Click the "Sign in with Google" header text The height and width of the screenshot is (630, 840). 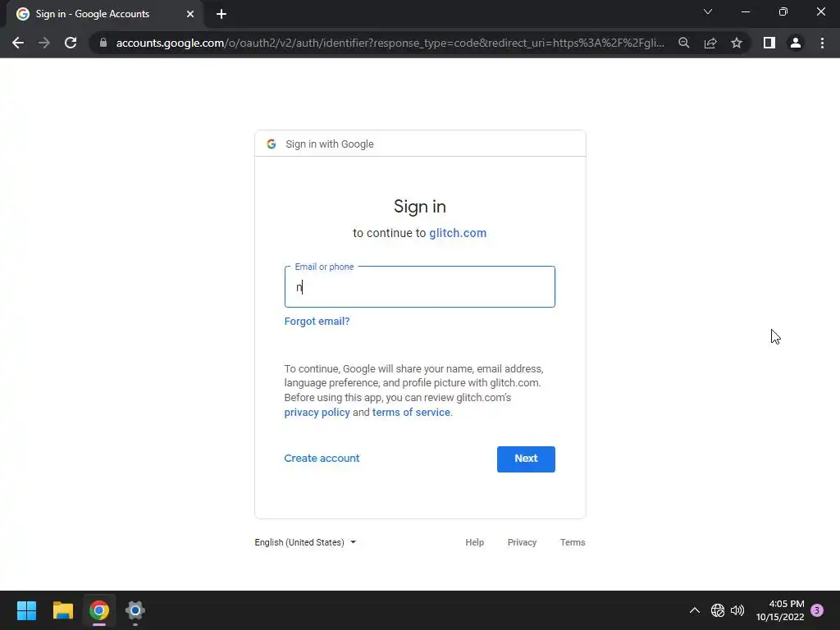[330, 144]
